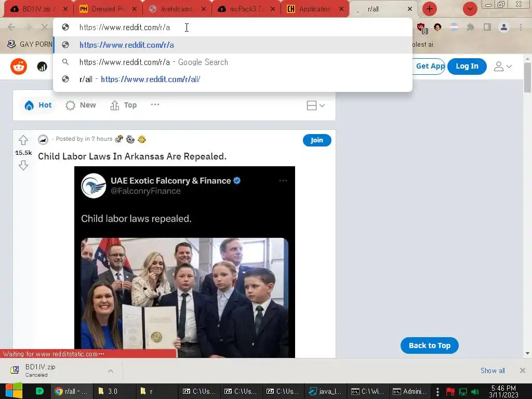Screen dimensions: 532x399
Task: Click the volume icon in system tray
Action: coord(475,392)
